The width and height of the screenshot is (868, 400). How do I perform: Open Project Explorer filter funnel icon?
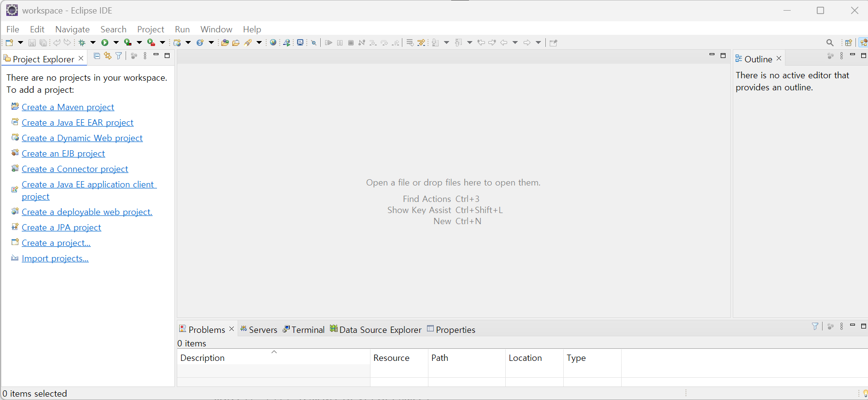coord(118,56)
